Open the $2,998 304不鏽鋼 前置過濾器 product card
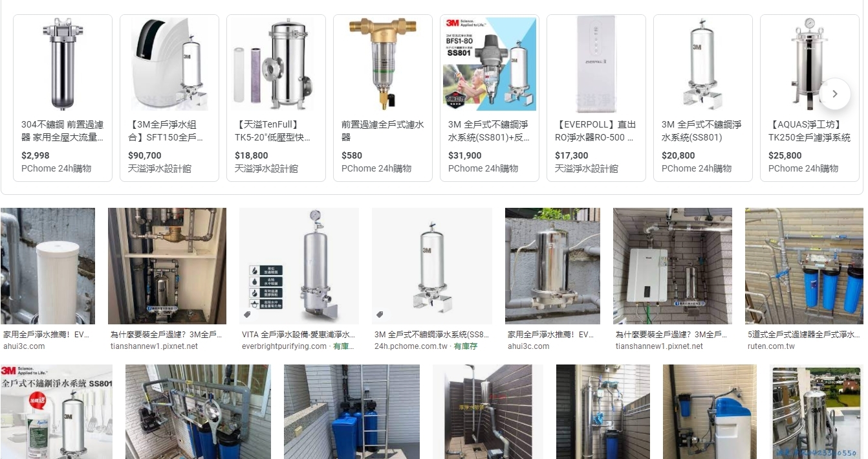Screen dimensions: 868x459 pos(63,98)
